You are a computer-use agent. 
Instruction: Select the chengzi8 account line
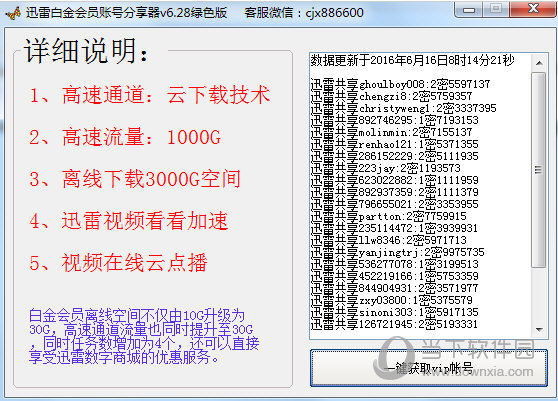coord(391,96)
